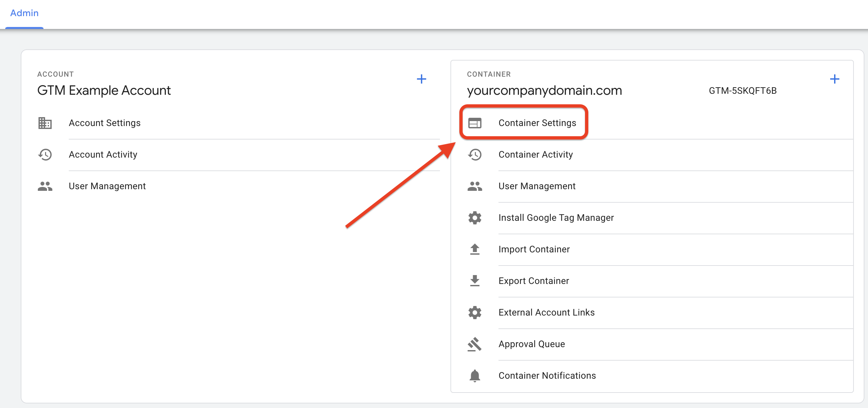Click the Account Activity history icon

[45, 155]
